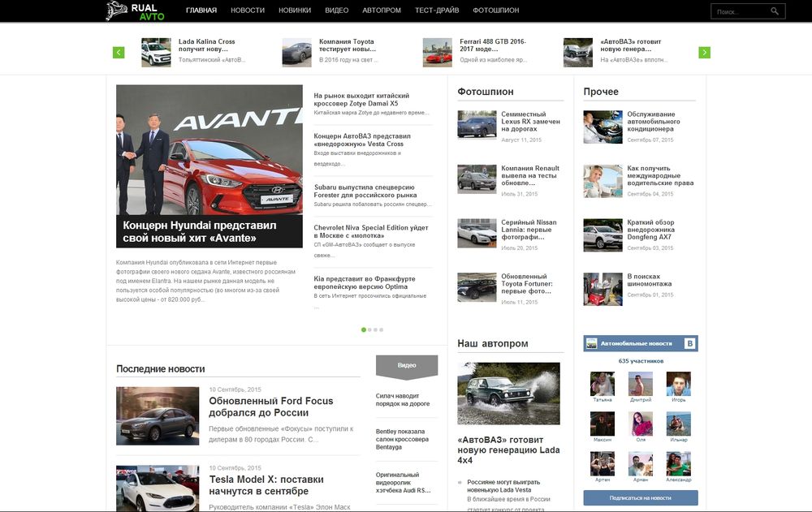
Task: Open Россияне могут выиграть Lada Vesta link
Action: point(503,486)
